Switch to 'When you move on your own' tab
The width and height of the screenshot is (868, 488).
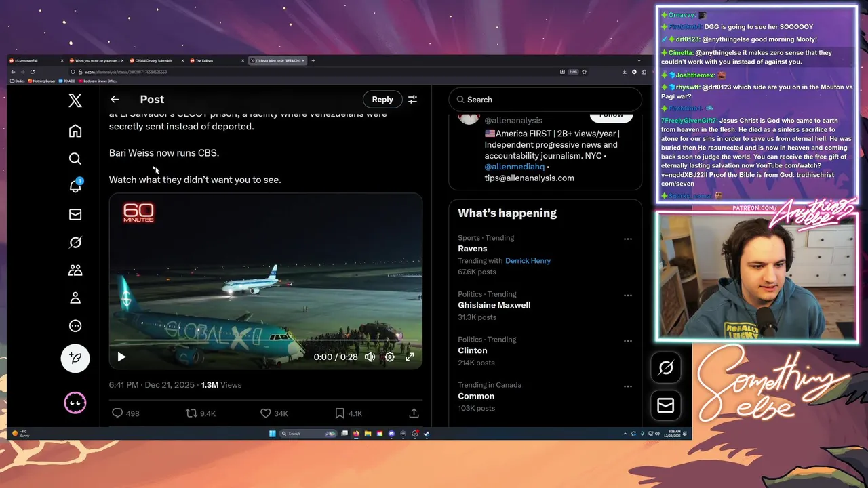click(96, 60)
